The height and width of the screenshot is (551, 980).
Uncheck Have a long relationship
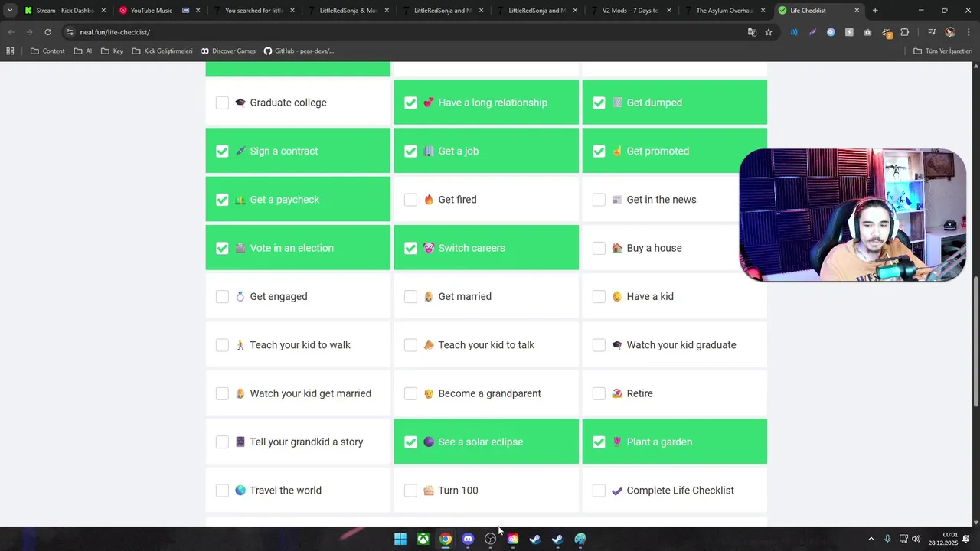(410, 103)
